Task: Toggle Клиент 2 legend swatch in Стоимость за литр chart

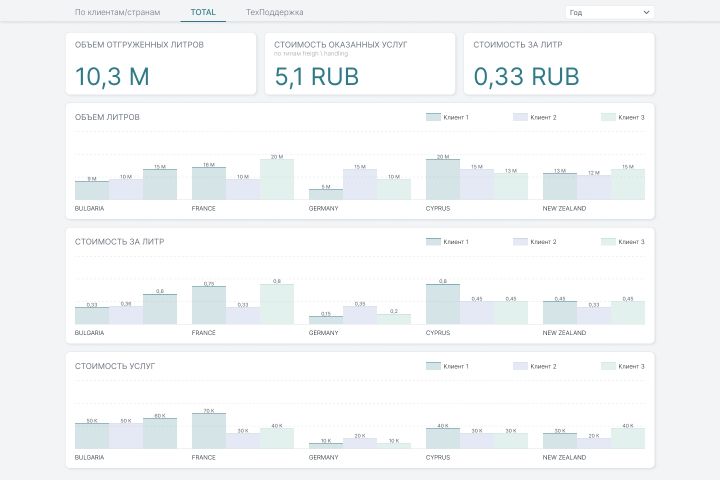Action: [x=520, y=242]
